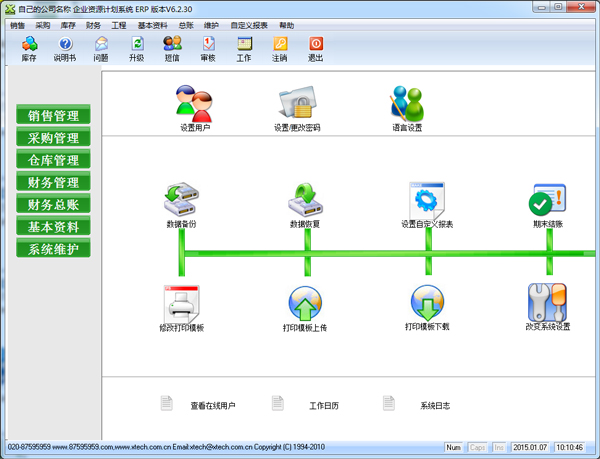
Task: Click the 库存 toolbar button
Action: [29, 48]
